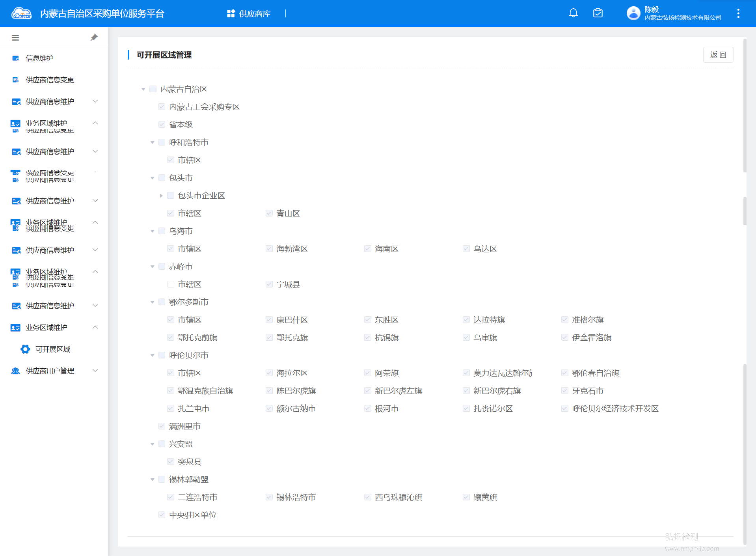Open the vertical three-dot more menu
Viewport: 756px width, 556px height.
click(738, 13)
